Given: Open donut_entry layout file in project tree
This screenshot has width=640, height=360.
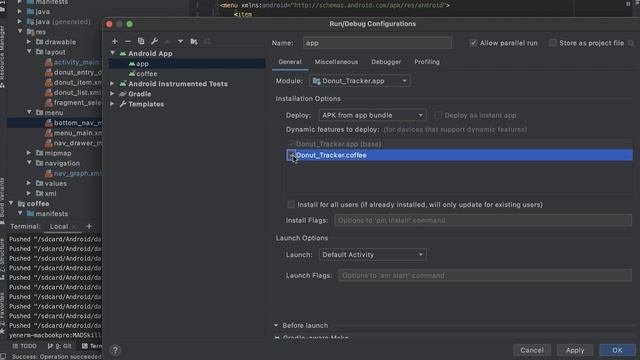Looking at the screenshot, I should pos(78,72).
